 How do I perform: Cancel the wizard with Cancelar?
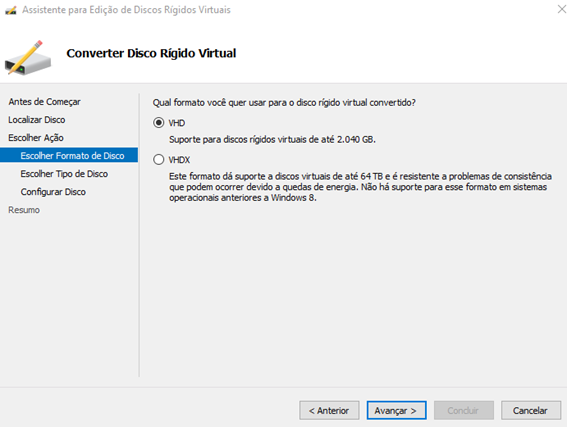[531, 410]
